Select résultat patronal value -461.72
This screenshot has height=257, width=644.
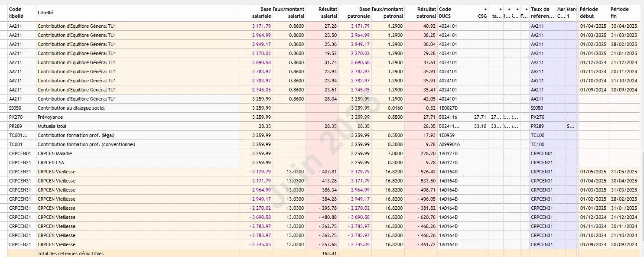426,244
